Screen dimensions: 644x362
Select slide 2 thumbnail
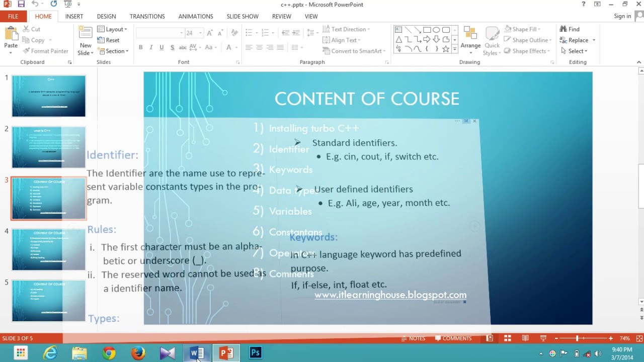49,147
